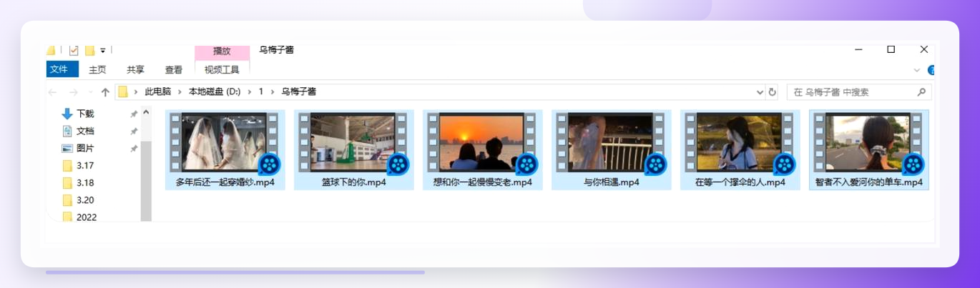The height and width of the screenshot is (288, 980).
Task: Open the 视频工具 tab
Action: pyautogui.click(x=222, y=69)
